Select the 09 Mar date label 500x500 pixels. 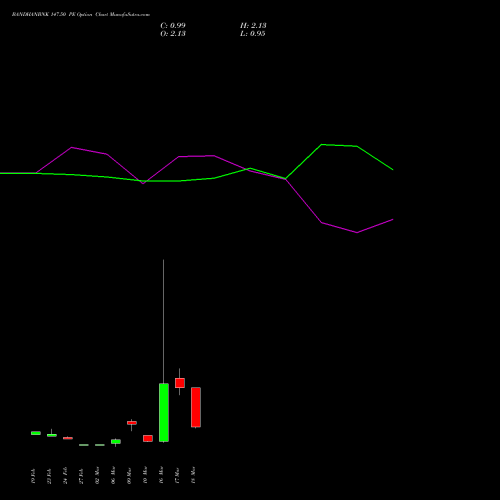tap(129, 475)
